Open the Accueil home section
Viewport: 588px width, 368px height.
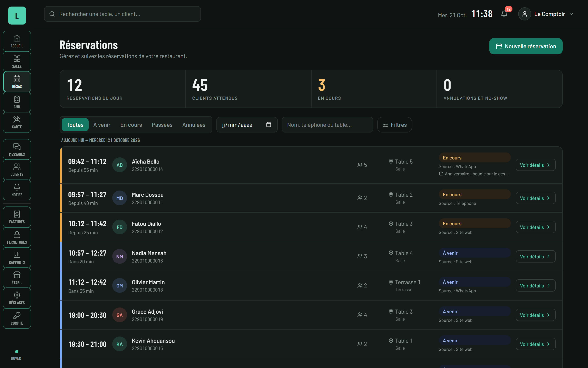click(x=17, y=41)
